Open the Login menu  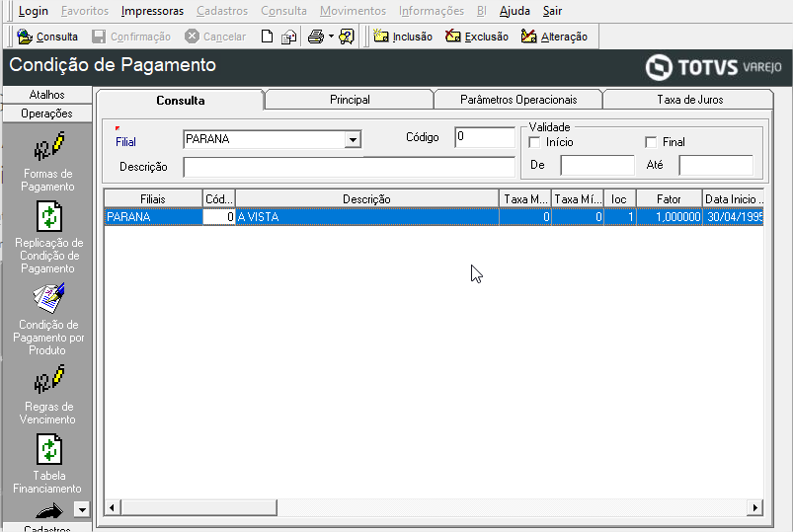33,11
